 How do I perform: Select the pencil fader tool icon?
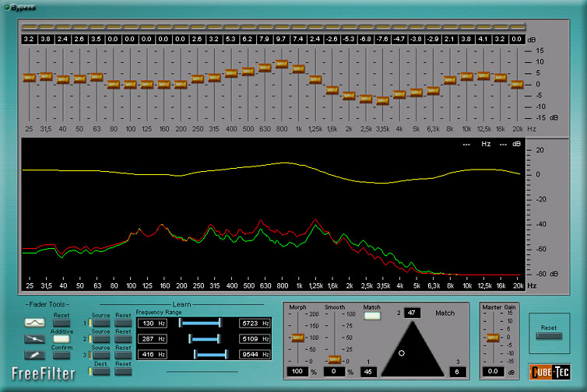tap(33, 355)
